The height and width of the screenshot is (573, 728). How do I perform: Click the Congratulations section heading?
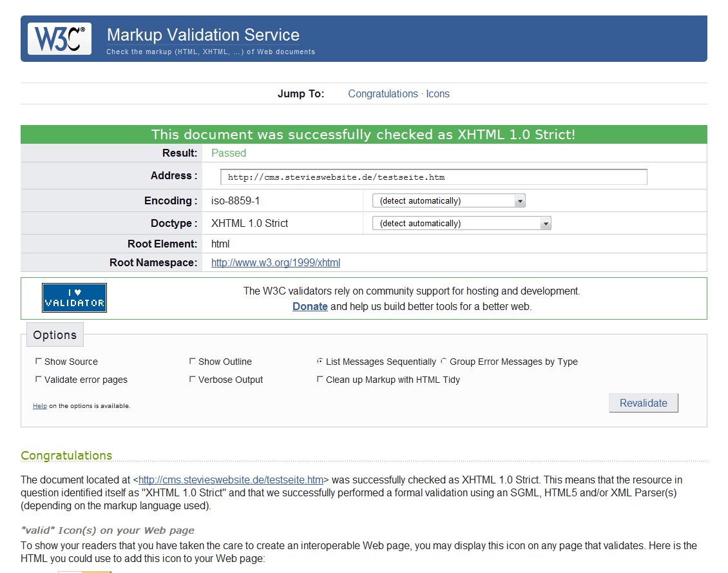pos(66,456)
